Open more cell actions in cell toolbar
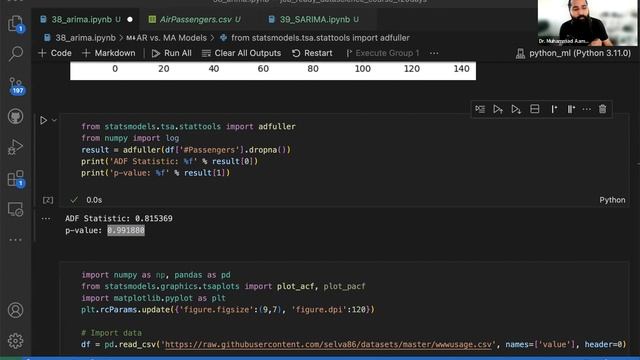 (x=587, y=109)
